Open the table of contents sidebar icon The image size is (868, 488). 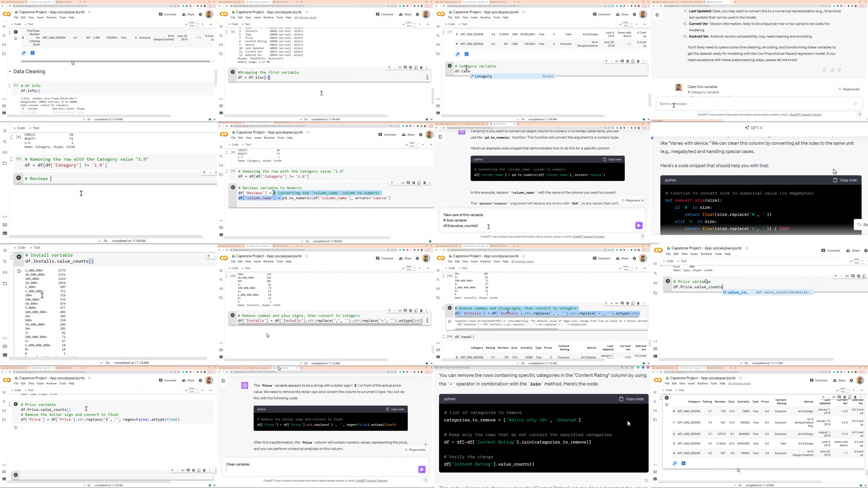4,27
